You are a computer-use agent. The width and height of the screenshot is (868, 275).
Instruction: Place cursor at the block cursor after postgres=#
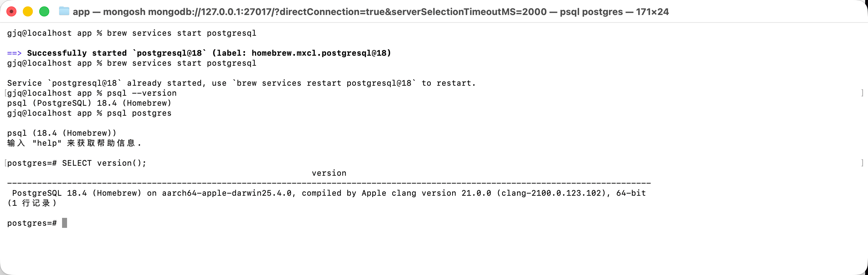pos(65,223)
